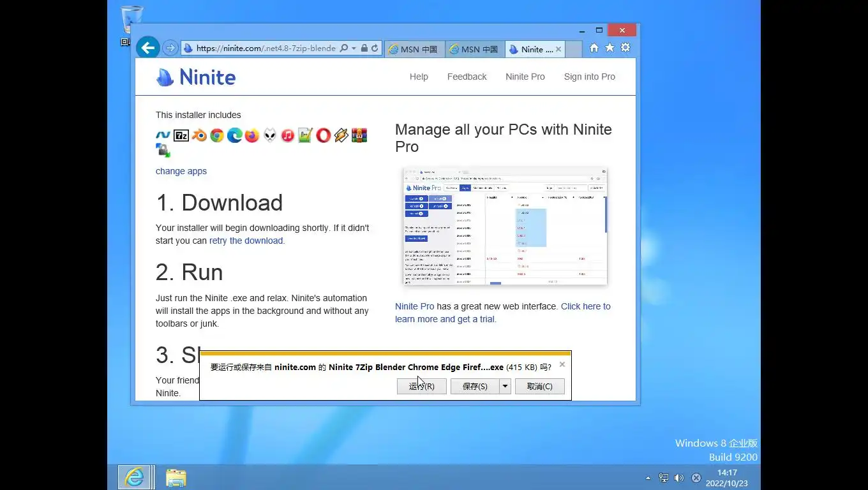Image resolution: width=868 pixels, height=490 pixels.
Task: Dismiss the download bar with its X
Action: (562, 364)
